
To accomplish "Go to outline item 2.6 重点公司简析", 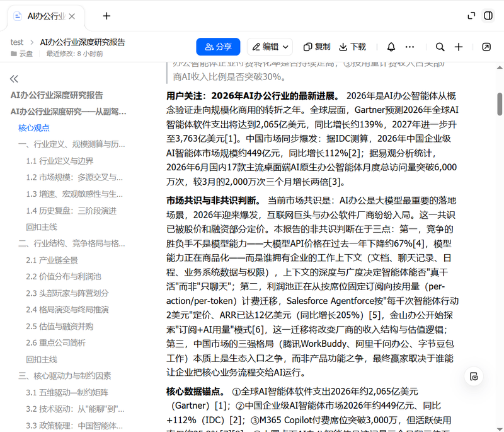I will [x=56, y=343].
